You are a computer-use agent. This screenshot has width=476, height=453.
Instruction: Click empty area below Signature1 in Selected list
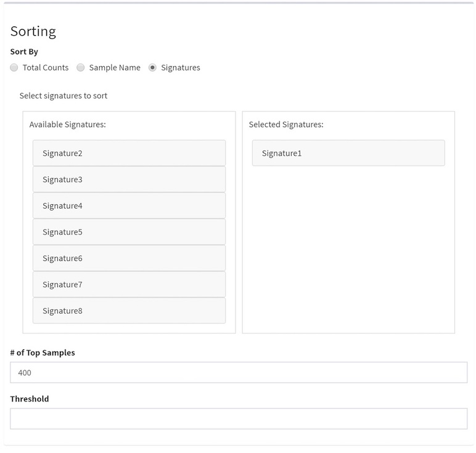348,247
